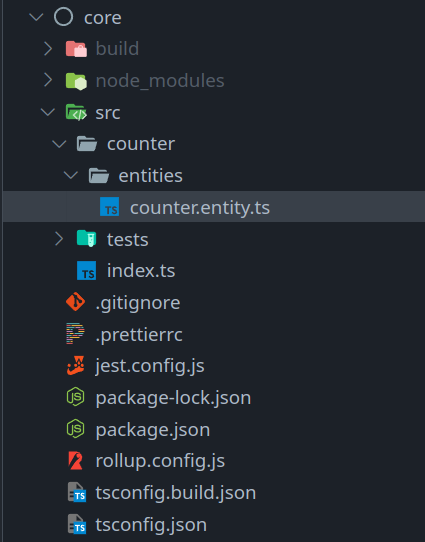Click the tsconfig icon of tsconfig.build.json
The height and width of the screenshot is (542, 425).
pyautogui.click(x=77, y=492)
